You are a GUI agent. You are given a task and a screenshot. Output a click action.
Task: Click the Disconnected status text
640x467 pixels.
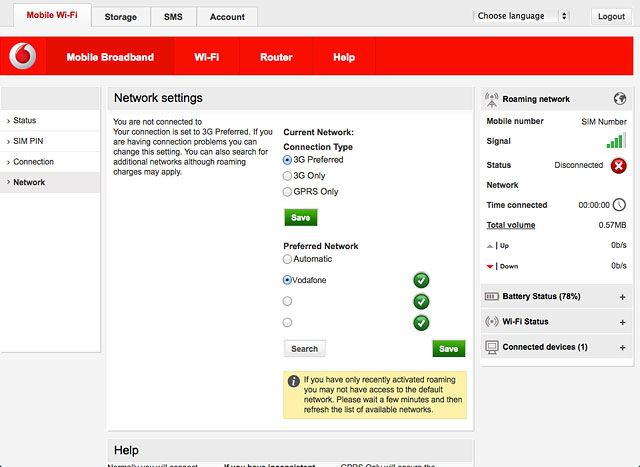(x=578, y=165)
